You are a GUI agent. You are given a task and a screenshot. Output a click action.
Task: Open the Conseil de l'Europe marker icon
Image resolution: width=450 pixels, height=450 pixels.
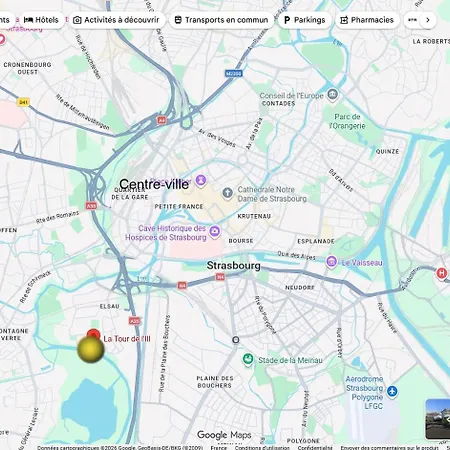pos(332,95)
